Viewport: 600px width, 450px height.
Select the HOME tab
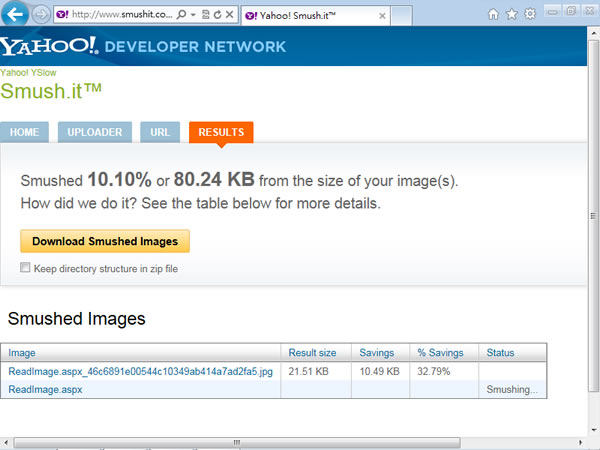click(x=24, y=132)
